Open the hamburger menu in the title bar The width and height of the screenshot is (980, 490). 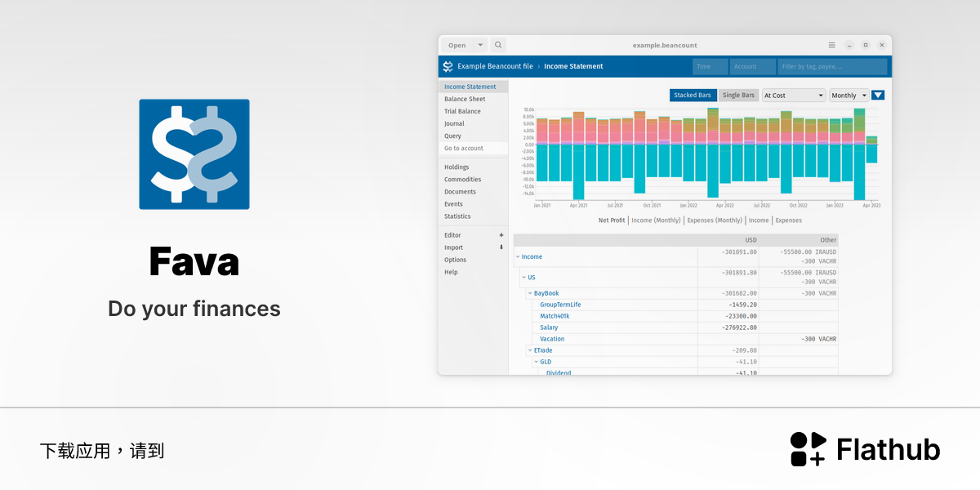[831, 45]
